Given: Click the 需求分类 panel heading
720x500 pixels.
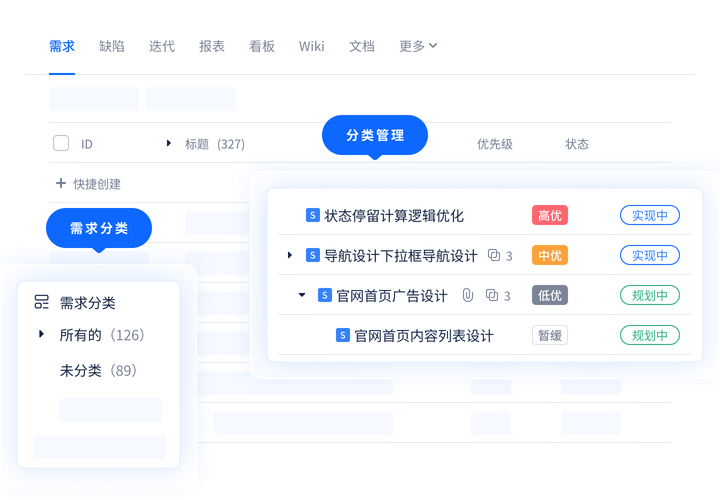Looking at the screenshot, I should [x=88, y=303].
